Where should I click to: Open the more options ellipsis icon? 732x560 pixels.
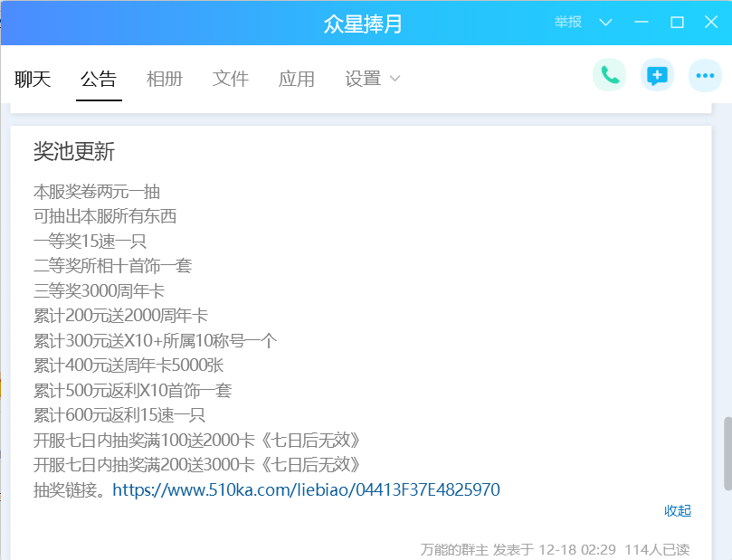704,76
